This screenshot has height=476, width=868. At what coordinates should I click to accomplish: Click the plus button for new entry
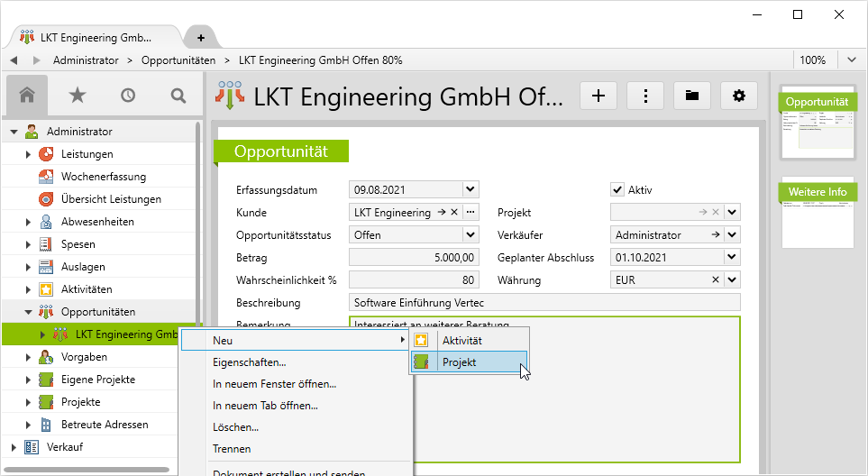(x=598, y=96)
